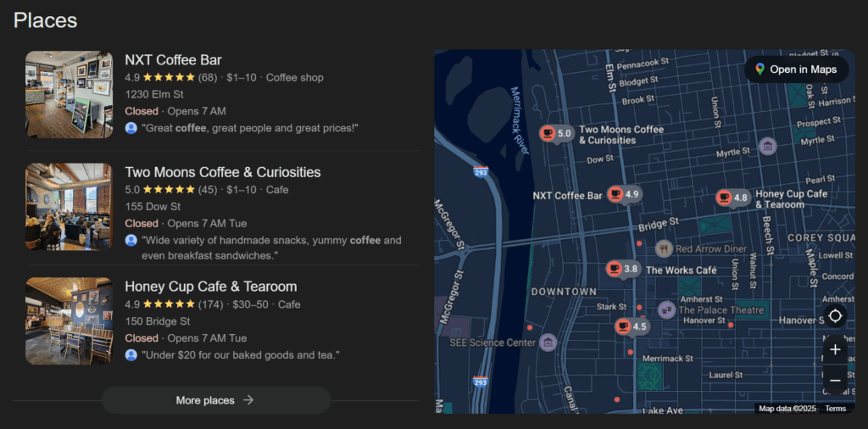Click the my location crosshair icon
This screenshot has width=868, height=429.
(835, 316)
